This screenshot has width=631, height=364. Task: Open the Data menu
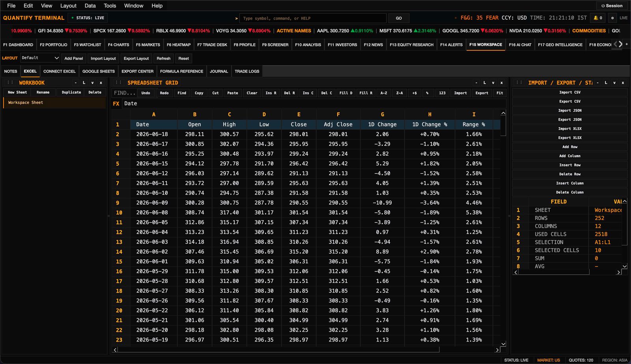pos(90,6)
